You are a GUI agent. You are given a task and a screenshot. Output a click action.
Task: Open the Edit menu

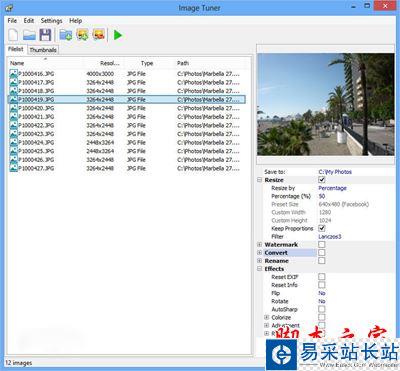pyautogui.click(x=29, y=21)
